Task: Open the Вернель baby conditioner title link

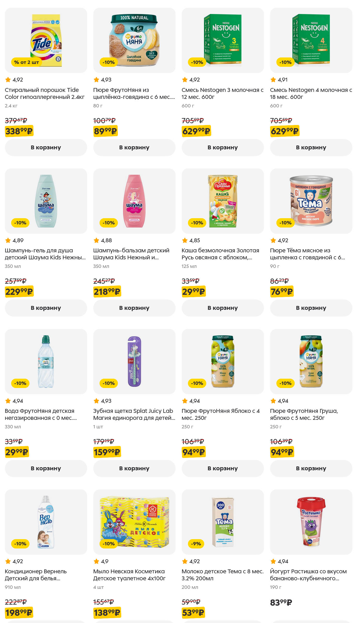Action: click(x=36, y=575)
